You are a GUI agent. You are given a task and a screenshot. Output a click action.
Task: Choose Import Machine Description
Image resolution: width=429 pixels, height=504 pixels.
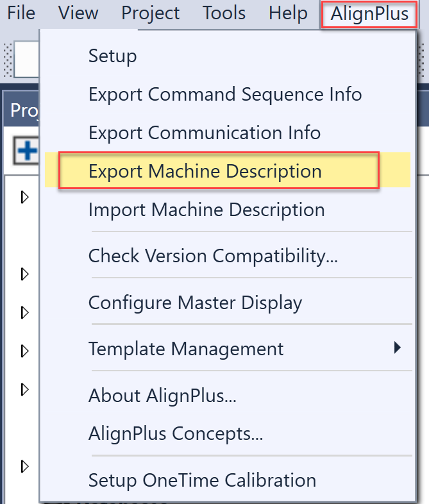point(206,210)
